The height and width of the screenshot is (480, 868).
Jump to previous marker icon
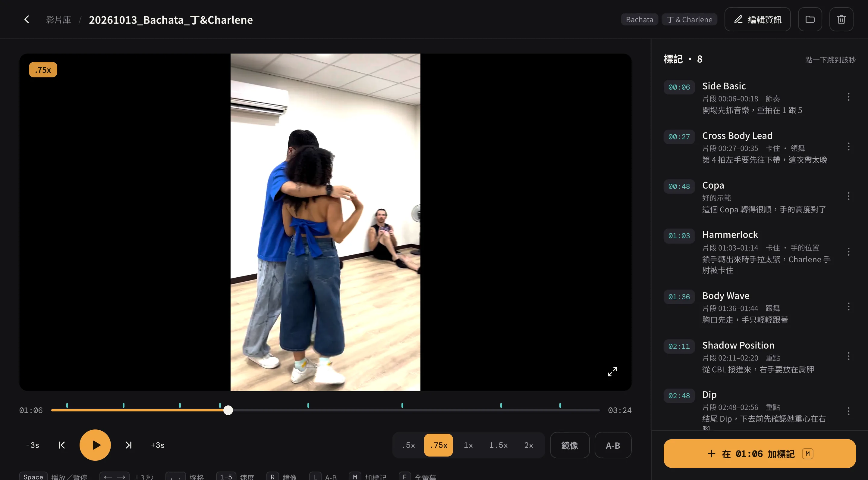(x=62, y=445)
